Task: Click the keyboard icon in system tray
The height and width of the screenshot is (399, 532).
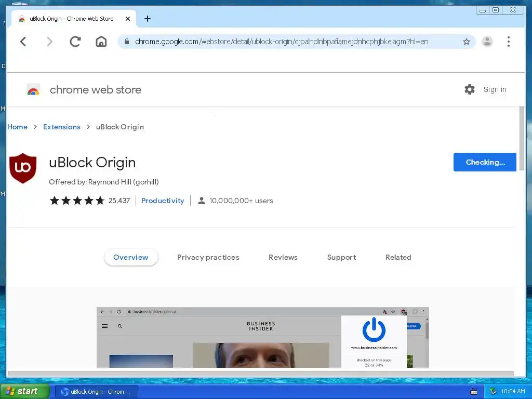Action: click(x=474, y=392)
